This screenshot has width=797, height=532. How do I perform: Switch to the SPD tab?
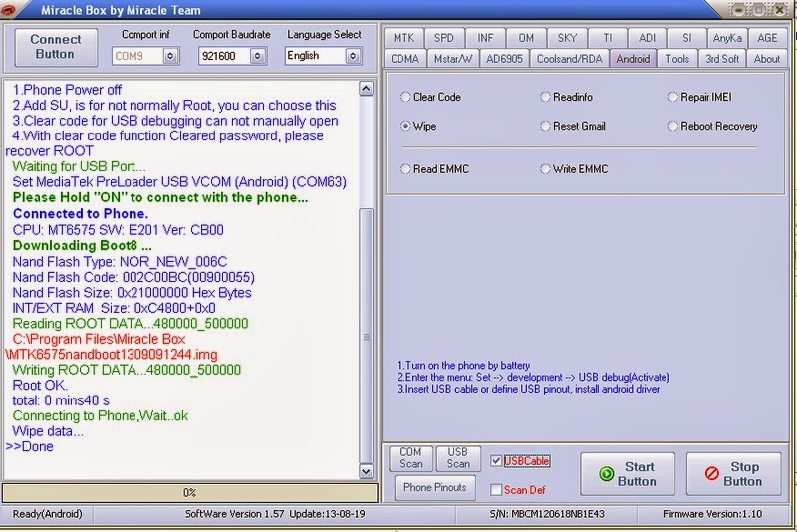tap(443, 38)
